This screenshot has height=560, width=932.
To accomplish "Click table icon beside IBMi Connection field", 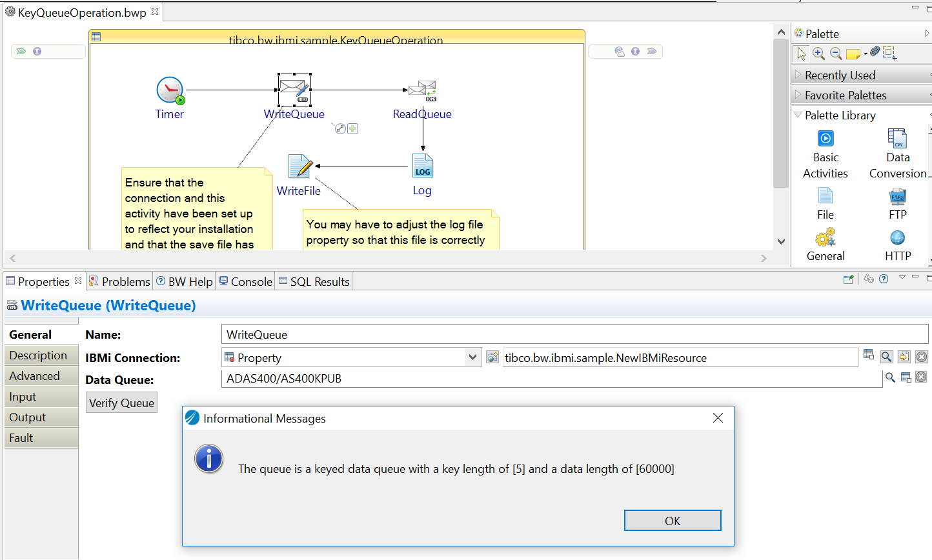I will tap(869, 355).
